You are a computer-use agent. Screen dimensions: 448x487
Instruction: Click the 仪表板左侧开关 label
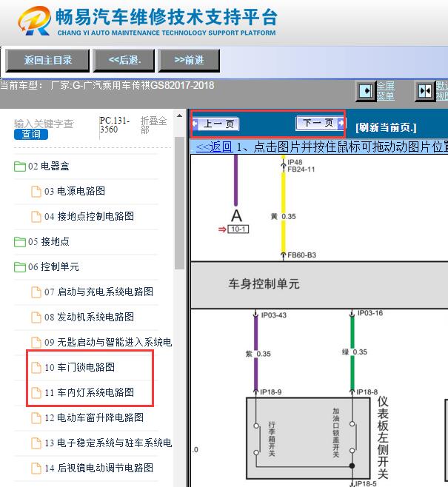pyautogui.click(x=382, y=437)
